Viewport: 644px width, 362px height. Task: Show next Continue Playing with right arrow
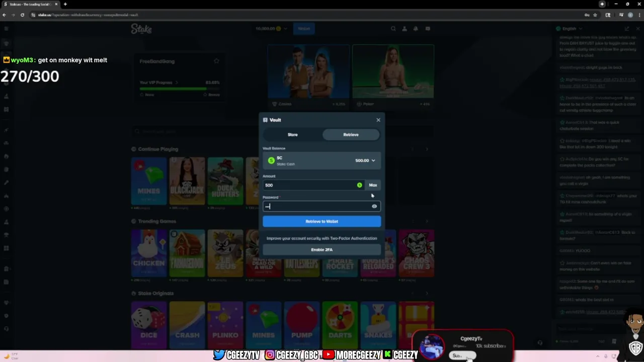427,149
